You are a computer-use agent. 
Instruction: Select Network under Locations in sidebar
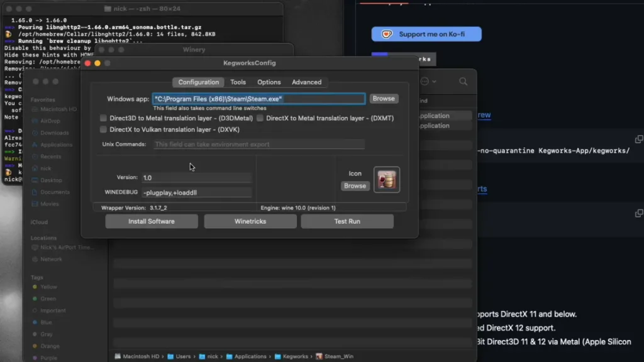(51, 259)
